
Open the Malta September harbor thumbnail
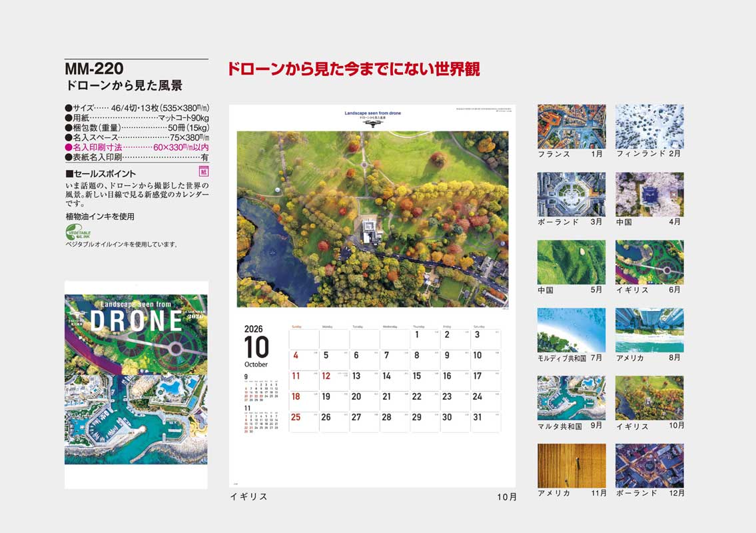pyautogui.click(x=571, y=398)
